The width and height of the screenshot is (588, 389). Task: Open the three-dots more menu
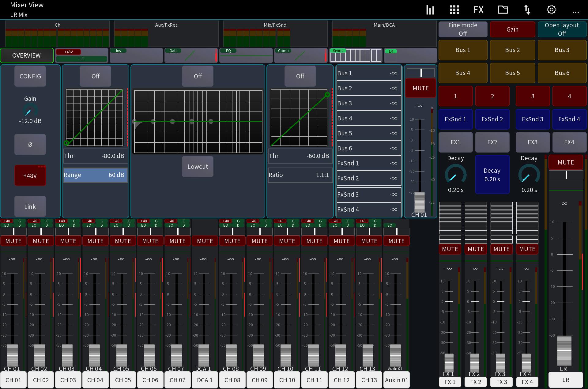pyautogui.click(x=575, y=12)
